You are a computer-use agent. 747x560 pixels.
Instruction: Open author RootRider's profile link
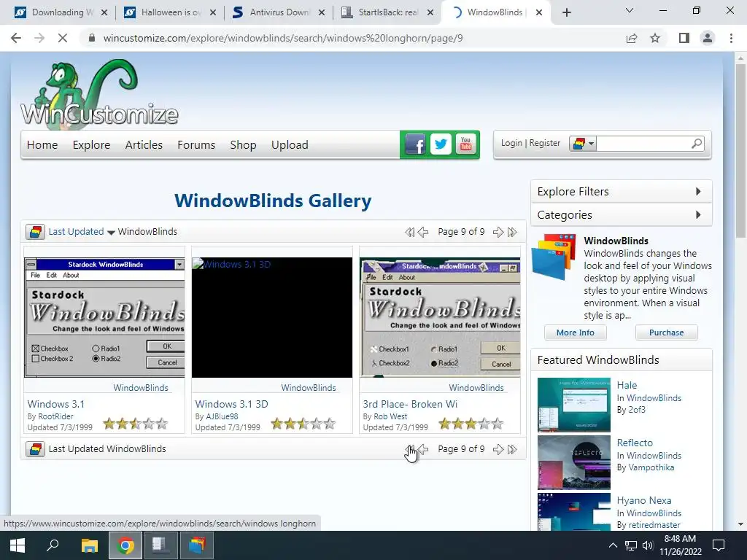click(x=55, y=416)
